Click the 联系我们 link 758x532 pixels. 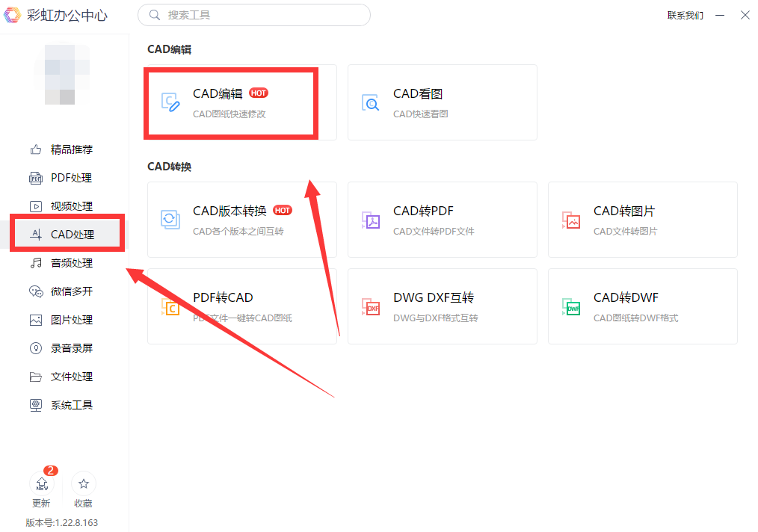coord(685,16)
